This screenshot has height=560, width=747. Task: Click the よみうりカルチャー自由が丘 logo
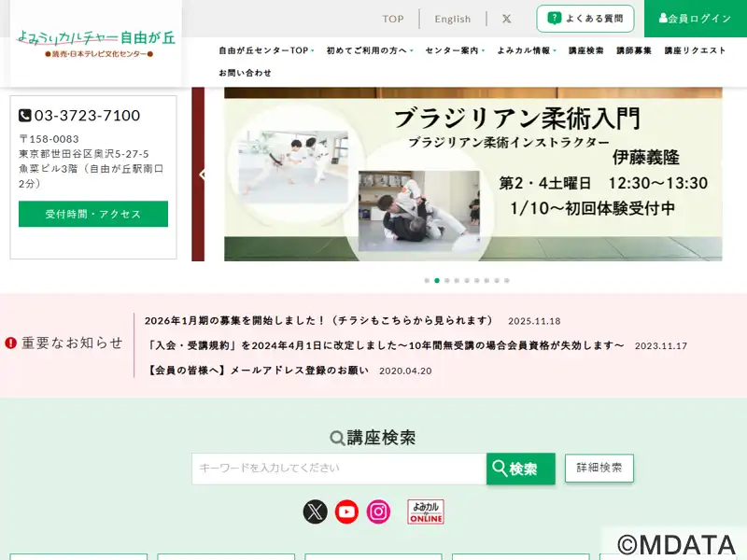[x=96, y=43]
